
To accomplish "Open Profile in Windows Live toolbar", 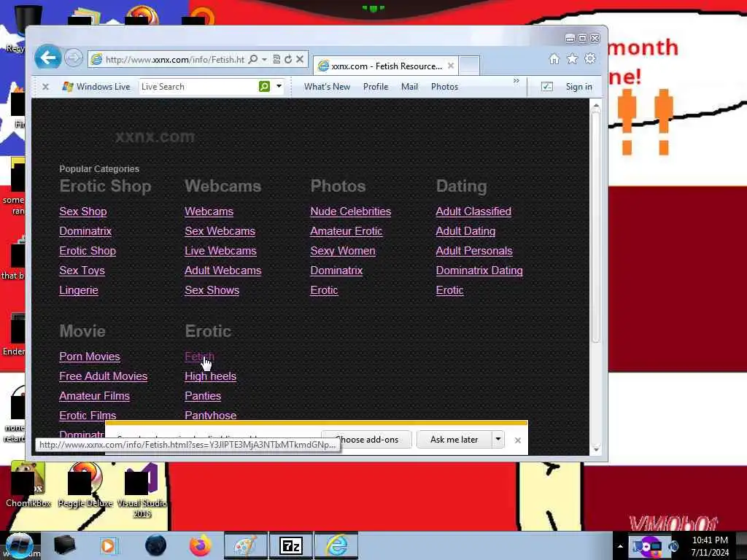I will pos(376,87).
